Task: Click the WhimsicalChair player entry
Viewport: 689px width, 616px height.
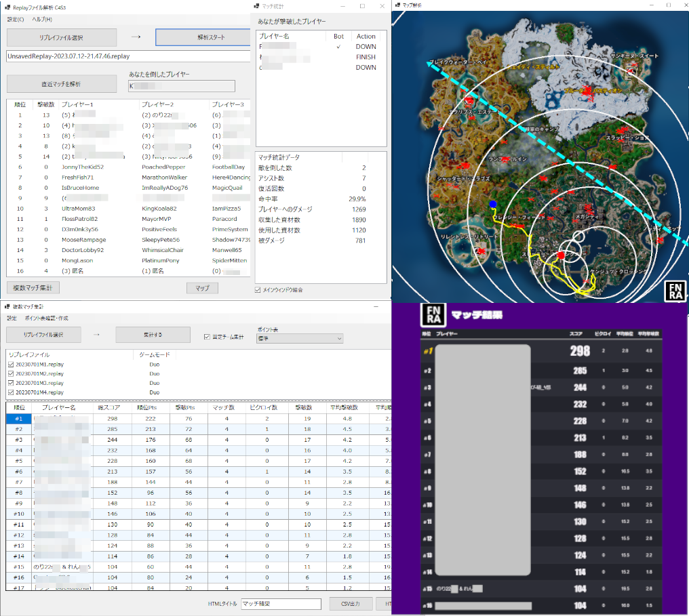Action: [163, 250]
